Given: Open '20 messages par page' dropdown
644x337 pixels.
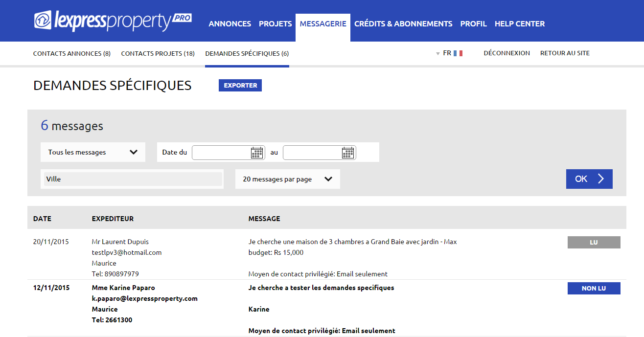Looking at the screenshot, I should [288, 179].
